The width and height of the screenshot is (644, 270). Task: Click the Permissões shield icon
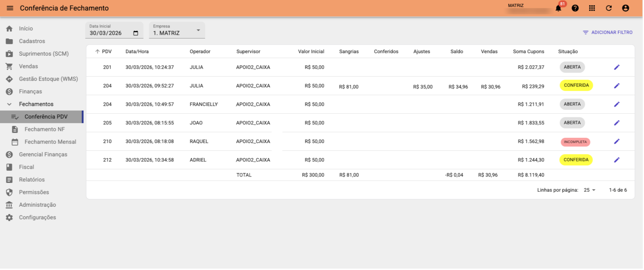(x=9, y=192)
